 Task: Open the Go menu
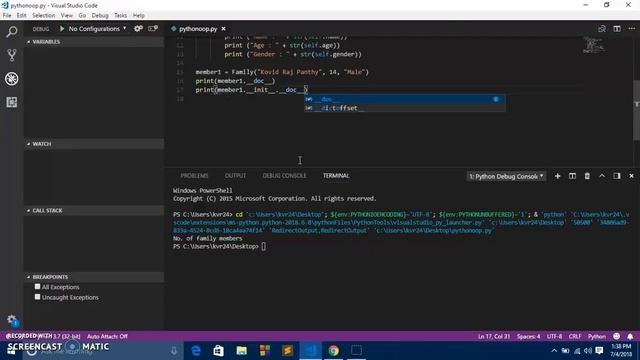[x=82, y=15]
